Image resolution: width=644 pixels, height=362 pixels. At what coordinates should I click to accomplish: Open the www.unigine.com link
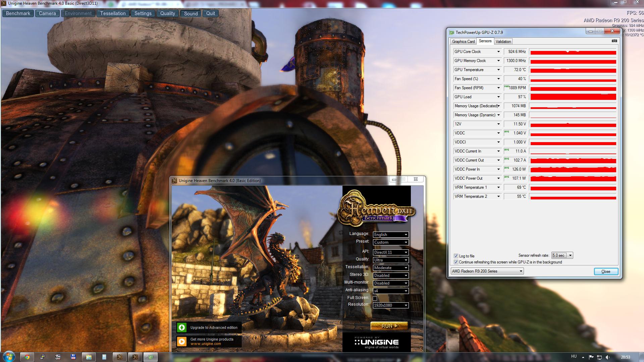[x=206, y=344]
